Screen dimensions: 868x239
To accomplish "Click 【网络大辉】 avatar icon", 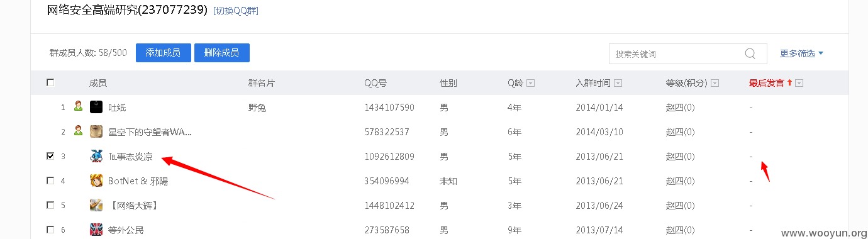I will point(96,205).
